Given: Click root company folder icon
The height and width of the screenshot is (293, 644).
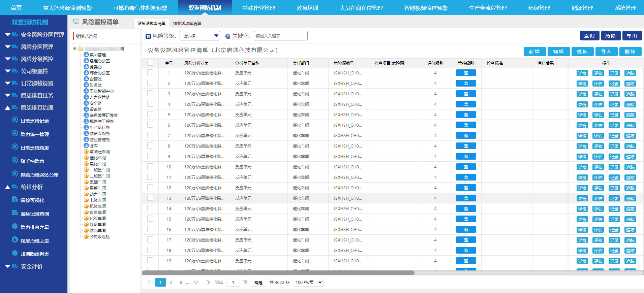Looking at the screenshot, I should coord(81,48).
